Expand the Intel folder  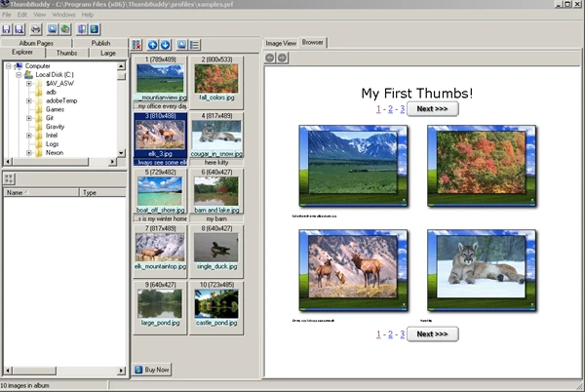pos(28,136)
